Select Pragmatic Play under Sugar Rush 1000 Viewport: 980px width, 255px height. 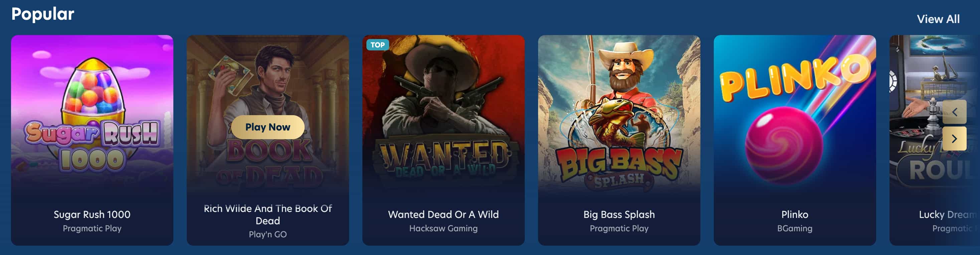pyautogui.click(x=92, y=228)
